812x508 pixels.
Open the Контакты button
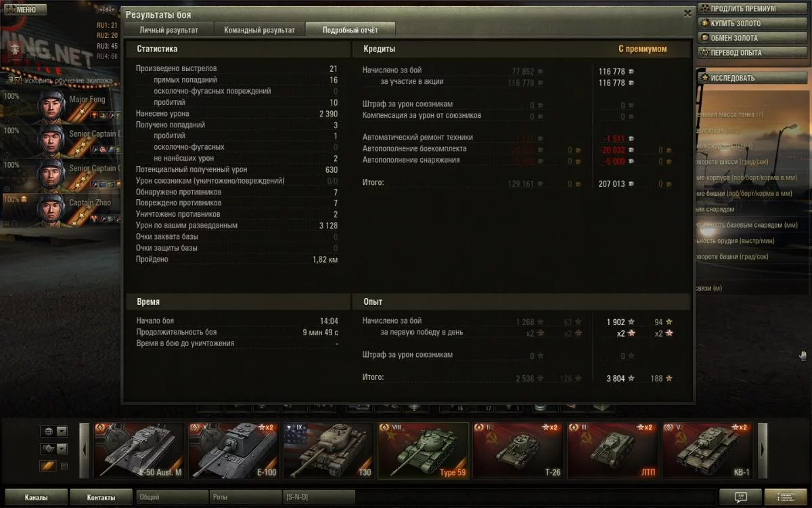pyautogui.click(x=101, y=497)
